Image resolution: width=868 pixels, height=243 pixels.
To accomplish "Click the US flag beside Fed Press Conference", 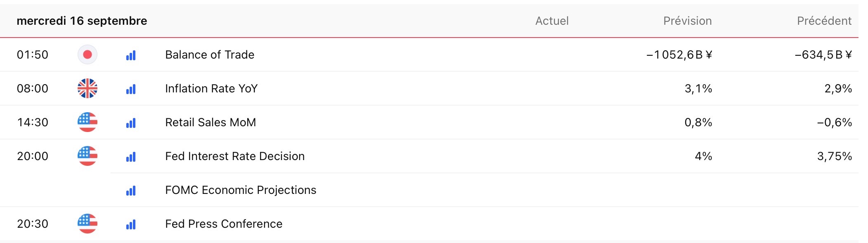I will click(88, 224).
